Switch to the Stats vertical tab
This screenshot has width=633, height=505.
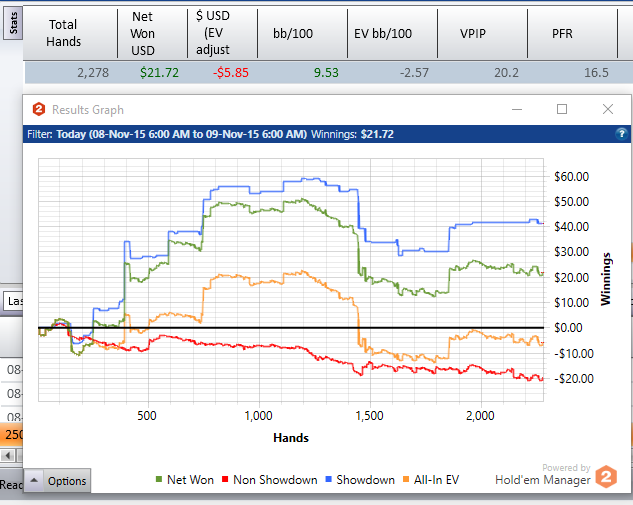tap(13, 23)
